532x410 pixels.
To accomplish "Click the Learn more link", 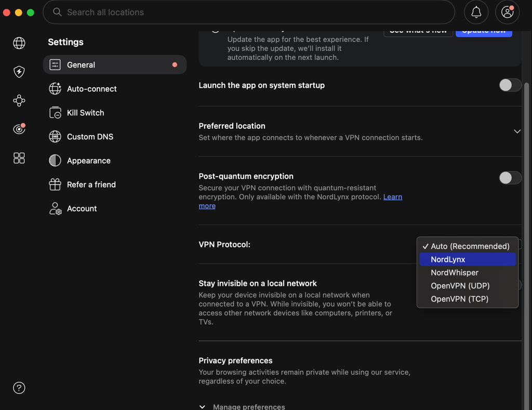I will 393,197.
